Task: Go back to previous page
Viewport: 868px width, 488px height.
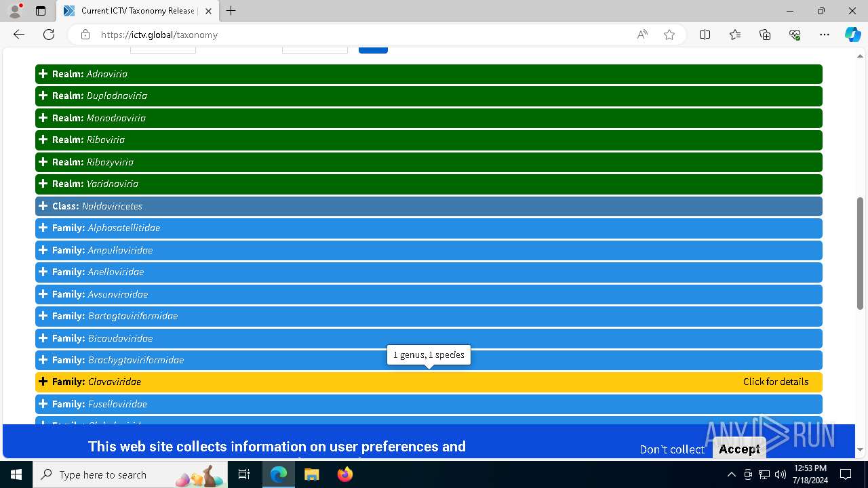Action: pyautogui.click(x=19, y=35)
